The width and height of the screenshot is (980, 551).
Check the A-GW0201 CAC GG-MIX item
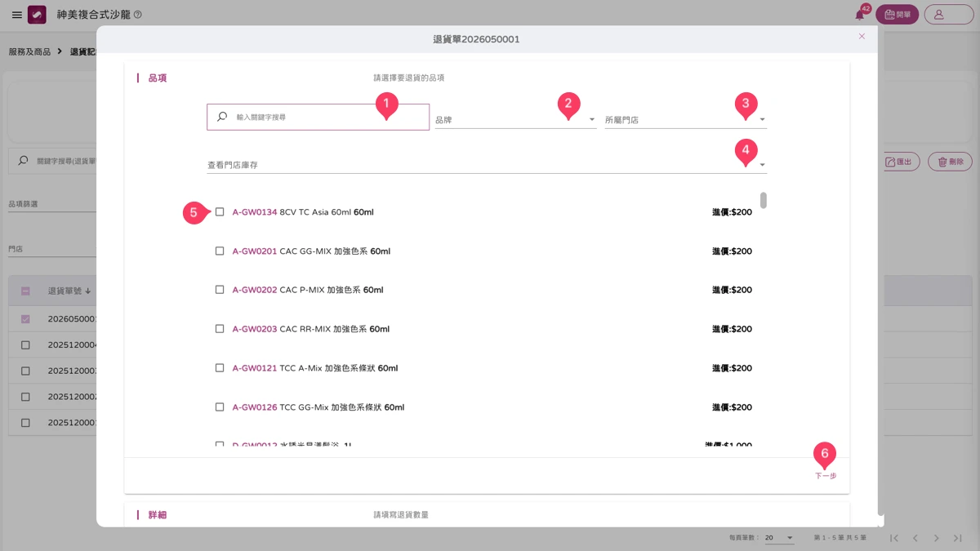click(x=220, y=251)
